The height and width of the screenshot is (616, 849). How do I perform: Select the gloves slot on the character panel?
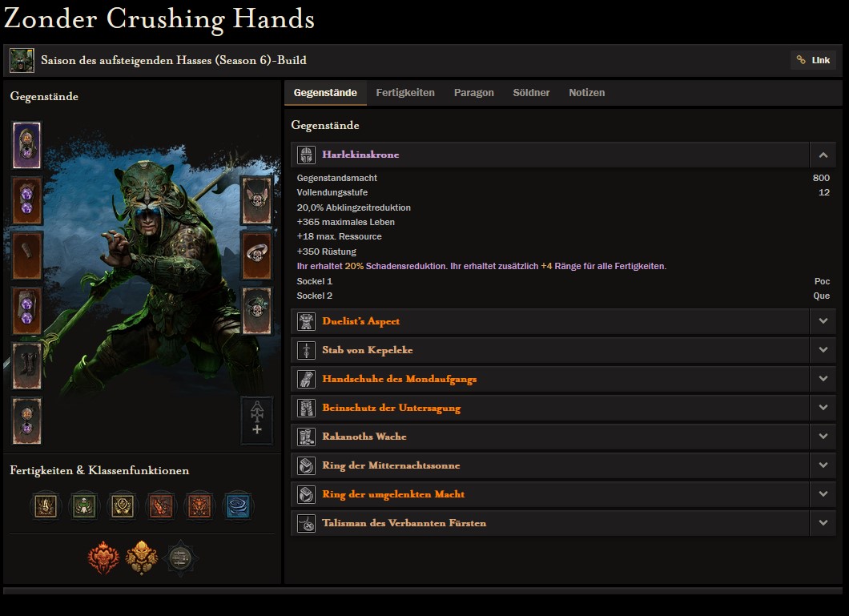(x=26, y=256)
